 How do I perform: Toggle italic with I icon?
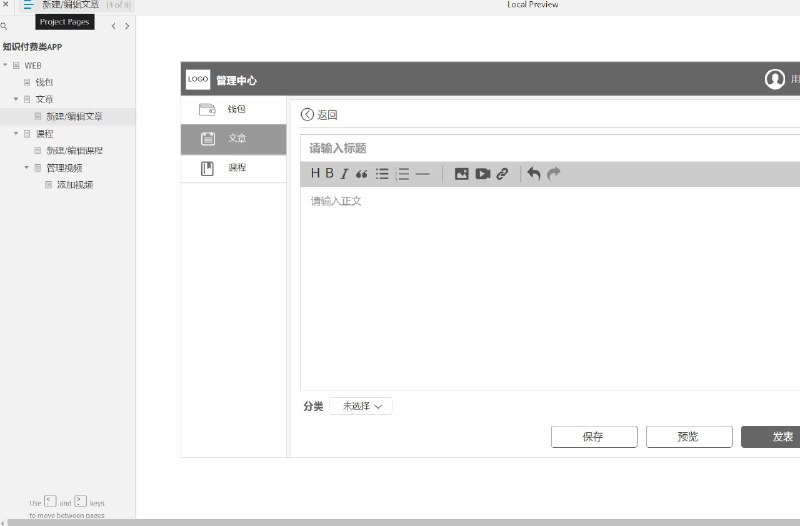(344, 174)
